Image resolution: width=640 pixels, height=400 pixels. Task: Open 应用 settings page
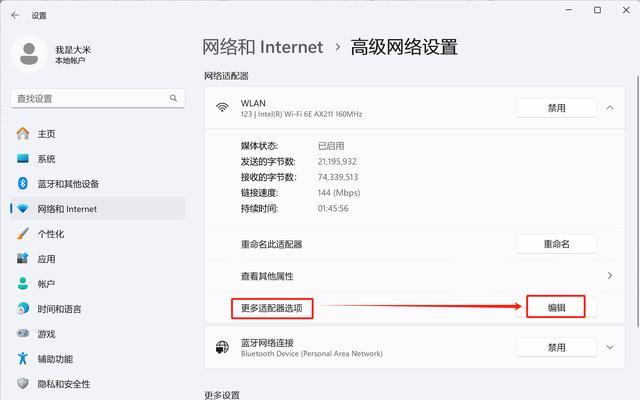point(98,258)
